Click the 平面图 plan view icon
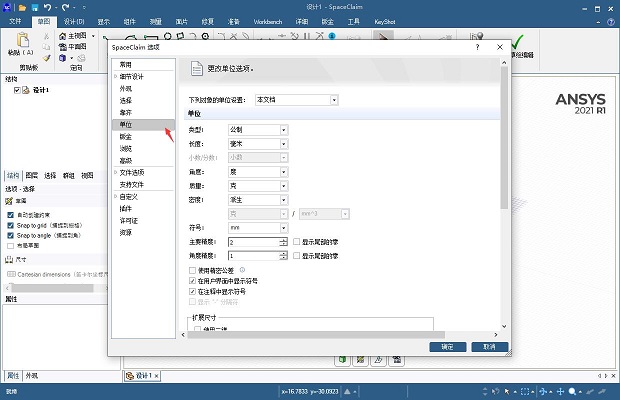The width and height of the screenshot is (620, 400). (x=62, y=47)
